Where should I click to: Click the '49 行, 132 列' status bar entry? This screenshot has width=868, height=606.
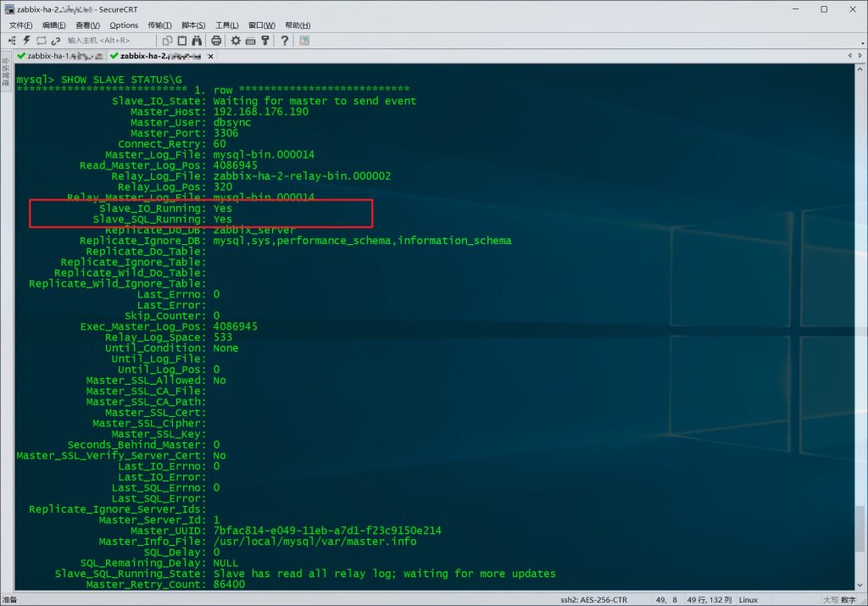(709, 600)
